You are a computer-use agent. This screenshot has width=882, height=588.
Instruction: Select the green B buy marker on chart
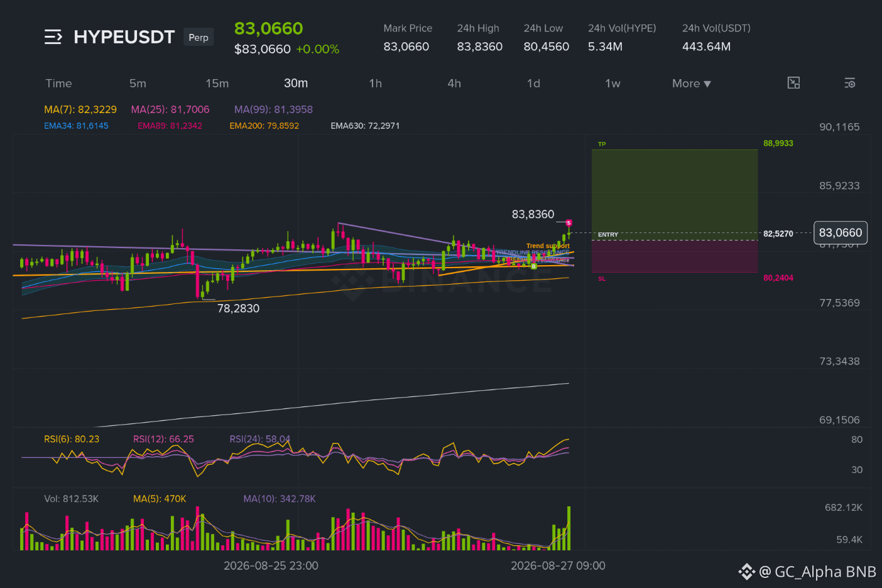pos(534,266)
